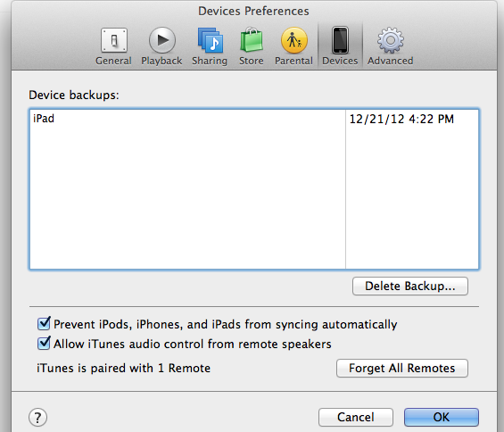This screenshot has width=504, height=432.
Task: Open the Sharing preferences music icon
Action: 210,40
